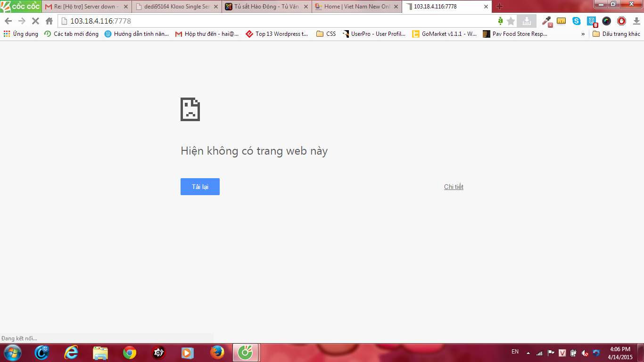This screenshot has width=644, height=362.
Task: Close the Tủ sắt Hào Đông tab
Action: pyautogui.click(x=305, y=7)
